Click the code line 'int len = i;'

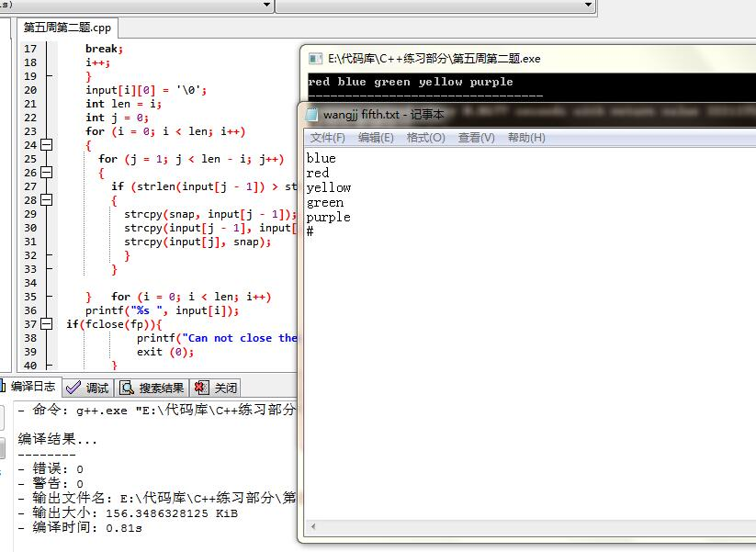[x=123, y=104]
